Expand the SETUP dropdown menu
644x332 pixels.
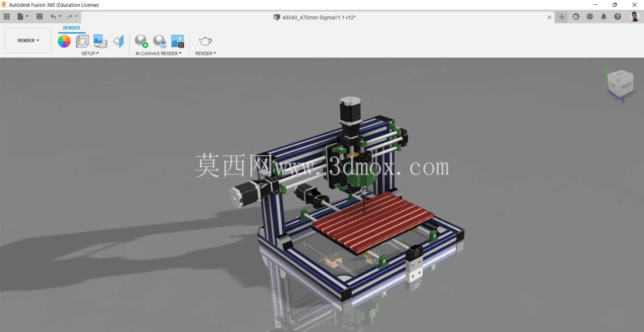pos(90,53)
